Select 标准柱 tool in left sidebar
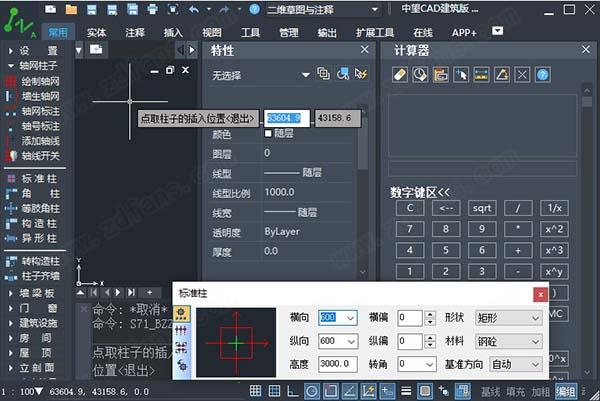Viewport: 600px width, 401px height. [x=32, y=178]
